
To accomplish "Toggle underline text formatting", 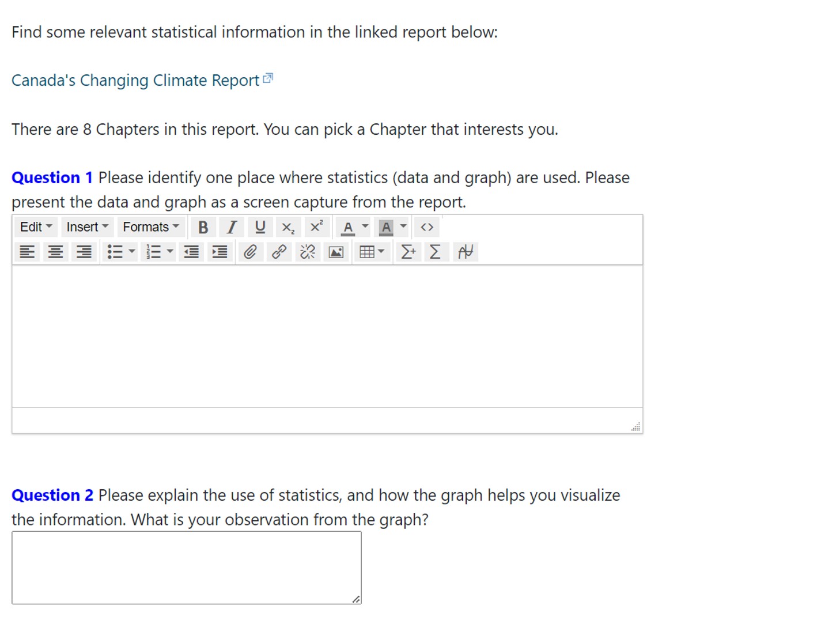I will (x=260, y=227).
